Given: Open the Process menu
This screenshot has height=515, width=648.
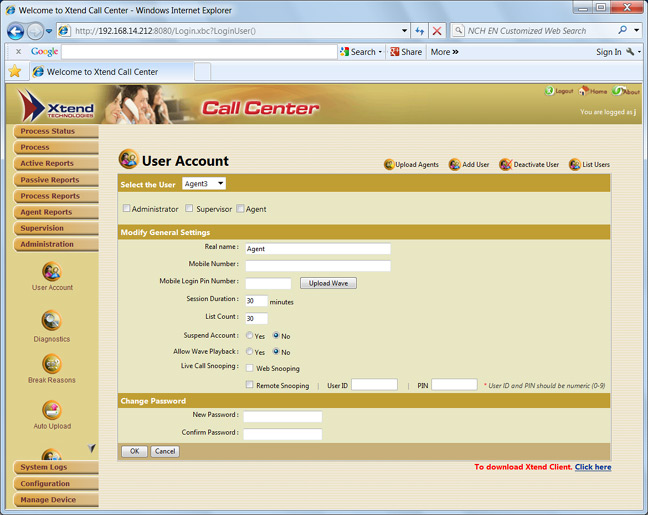Looking at the screenshot, I should click(56, 148).
